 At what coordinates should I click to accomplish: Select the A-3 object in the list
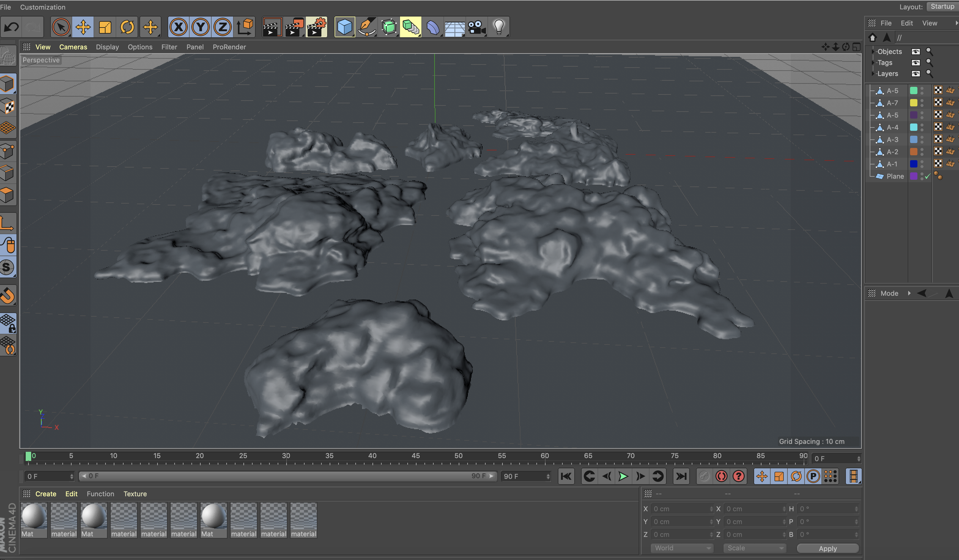coord(892,140)
